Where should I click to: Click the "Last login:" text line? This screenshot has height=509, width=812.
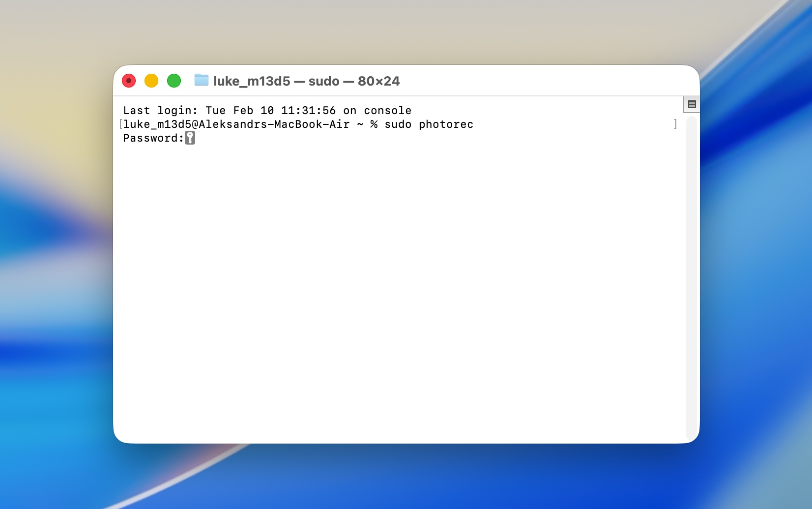pos(160,111)
